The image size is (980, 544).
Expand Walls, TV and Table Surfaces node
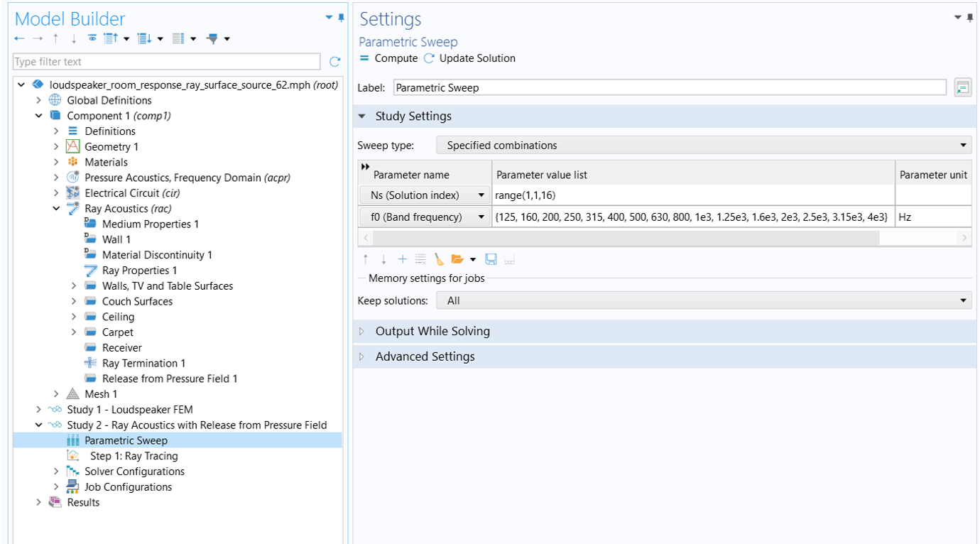click(x=74, y=286)
